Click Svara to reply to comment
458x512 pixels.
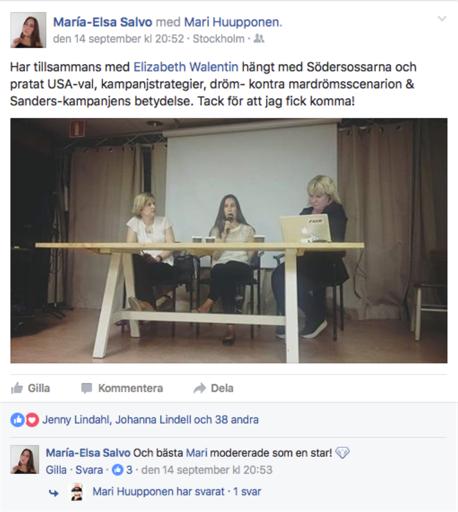[89, 470]
